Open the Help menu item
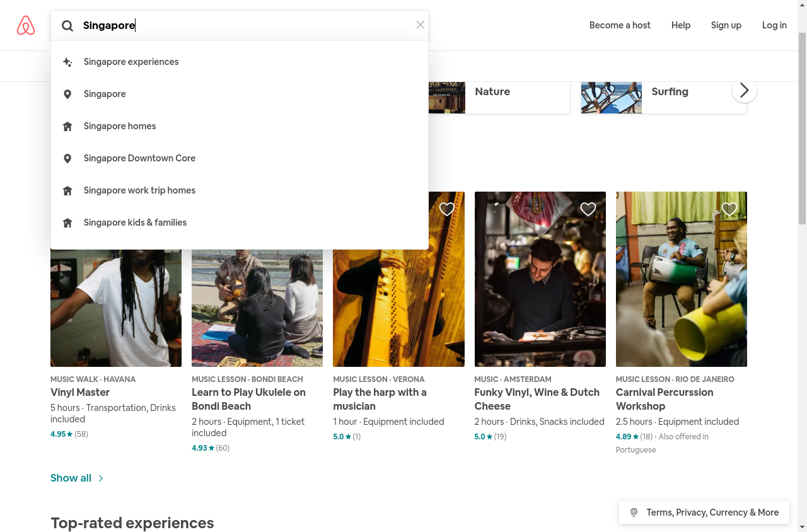Image resolution: width=807 pixels, height=532 pixels. click(680, 25)
